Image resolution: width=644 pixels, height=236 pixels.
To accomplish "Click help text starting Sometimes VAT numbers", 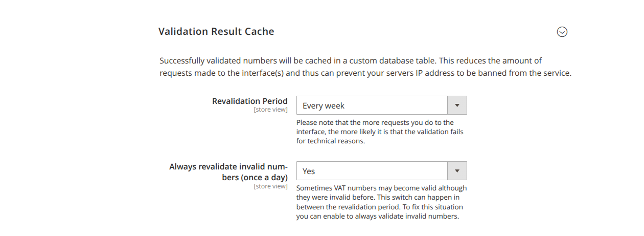I will point(381,202).
